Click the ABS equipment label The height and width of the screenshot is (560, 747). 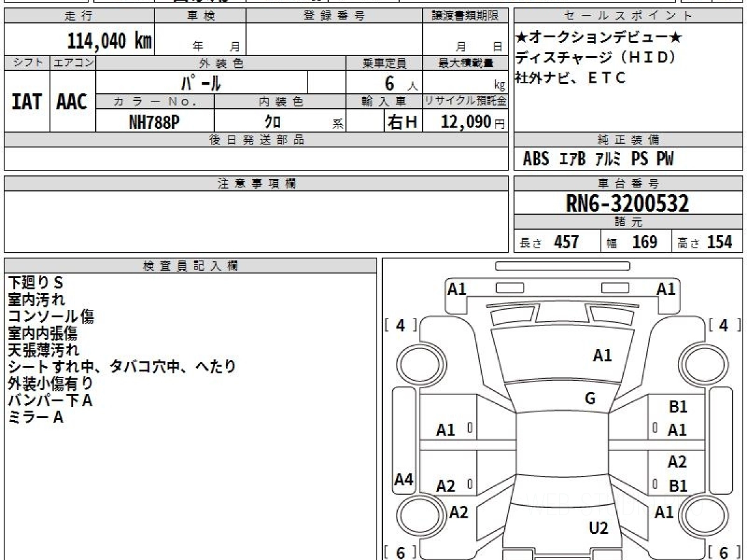tap(536, 159)
